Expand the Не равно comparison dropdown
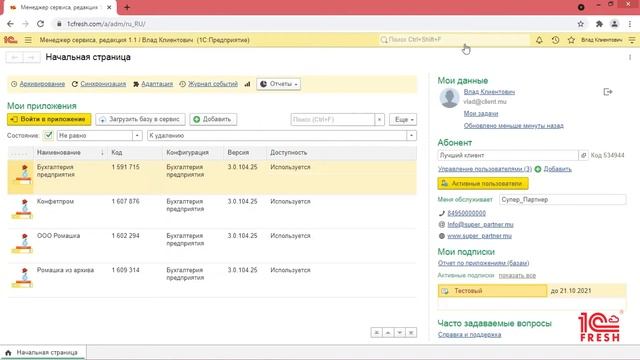 [137, 136]
